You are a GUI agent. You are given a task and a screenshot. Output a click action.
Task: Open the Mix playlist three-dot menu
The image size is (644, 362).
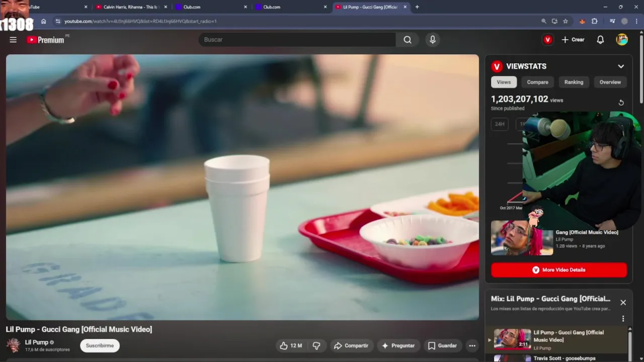pyautogui.click(x=623, y=319)
